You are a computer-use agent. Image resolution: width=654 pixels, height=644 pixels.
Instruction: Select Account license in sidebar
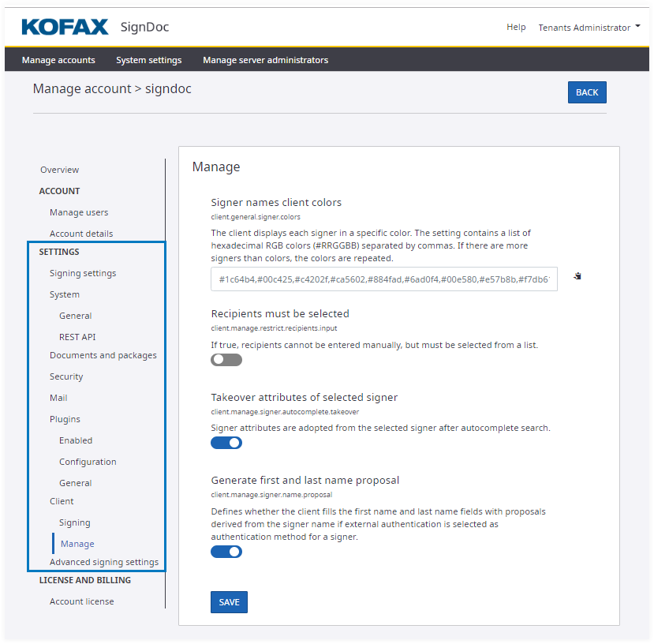pyautogui.click(x=81, y=601)
